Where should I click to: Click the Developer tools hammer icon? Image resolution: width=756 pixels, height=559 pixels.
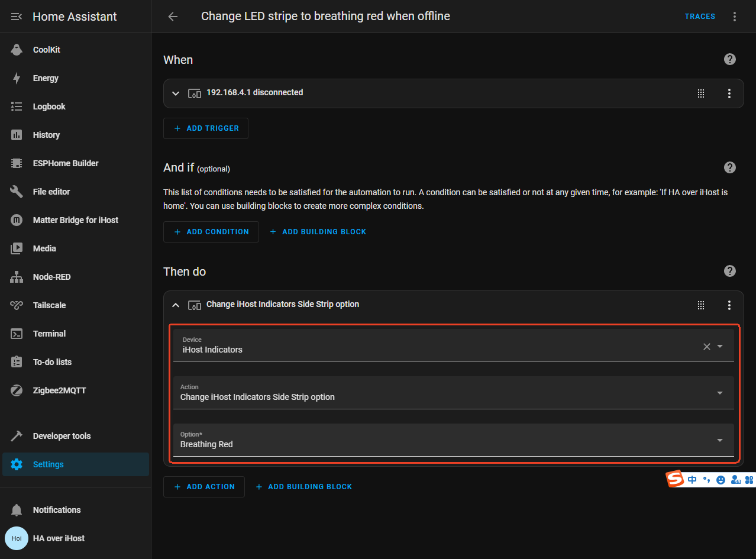17,436
